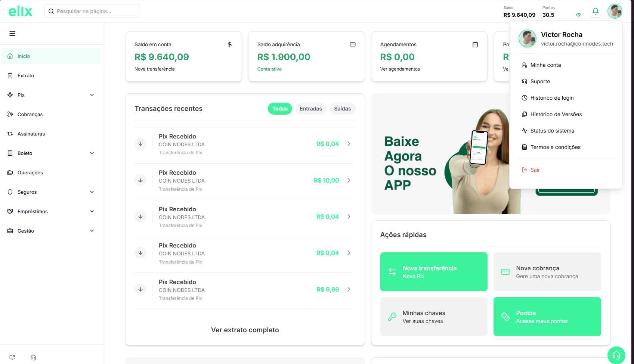The width and height of the screenshot is (634, 364).
Task: Click Ver extrato completo
Action: [x=245, y=330]
